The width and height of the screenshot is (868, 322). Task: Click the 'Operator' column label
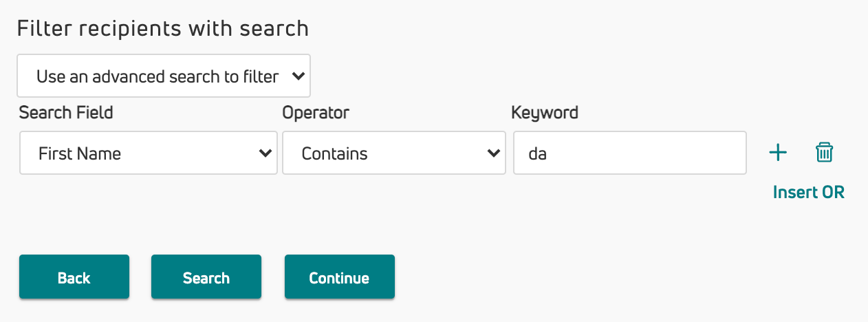pos(316,112)
